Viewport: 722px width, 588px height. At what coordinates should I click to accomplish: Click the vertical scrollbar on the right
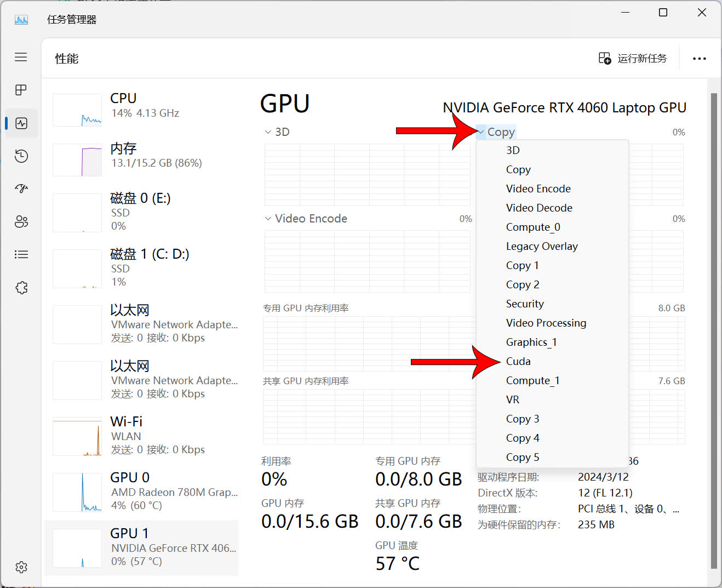pyautogui.click(x=713, y=329)
